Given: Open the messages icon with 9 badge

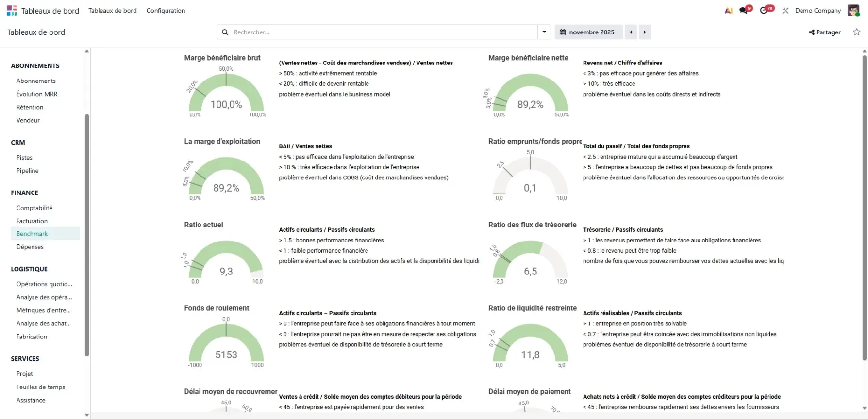Looking at the screenshot, I should (x=744, y=11).
